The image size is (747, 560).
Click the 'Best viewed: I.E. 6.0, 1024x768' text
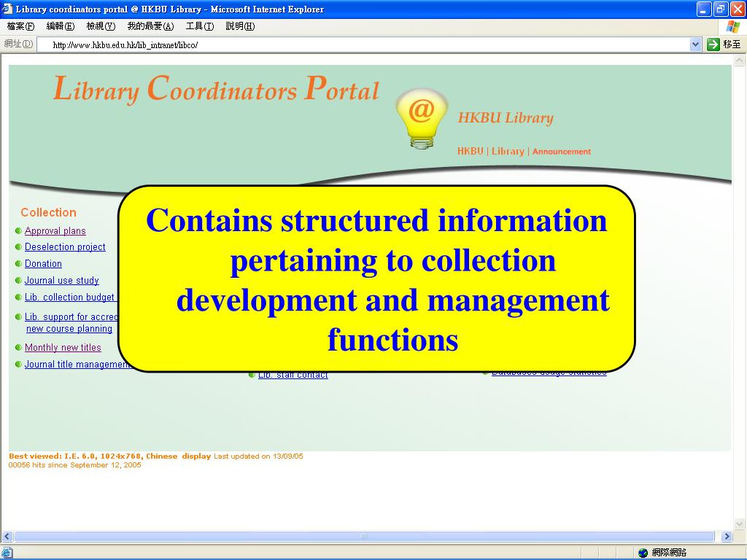75,456
